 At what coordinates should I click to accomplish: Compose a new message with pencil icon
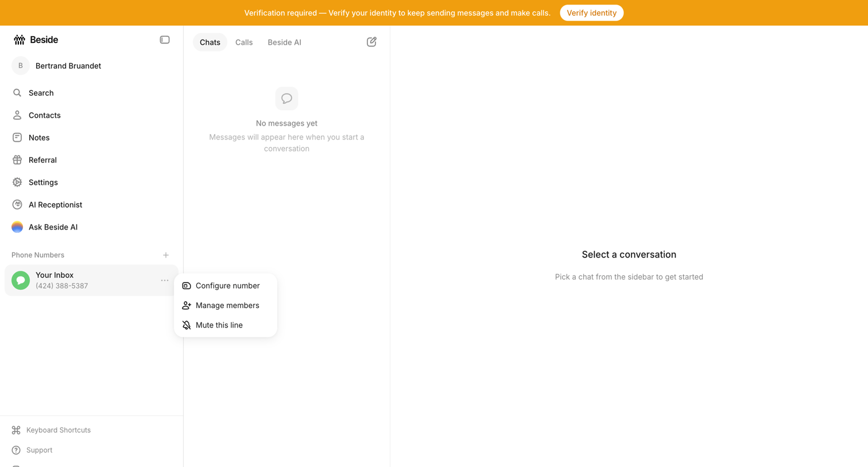coord(371,42)
